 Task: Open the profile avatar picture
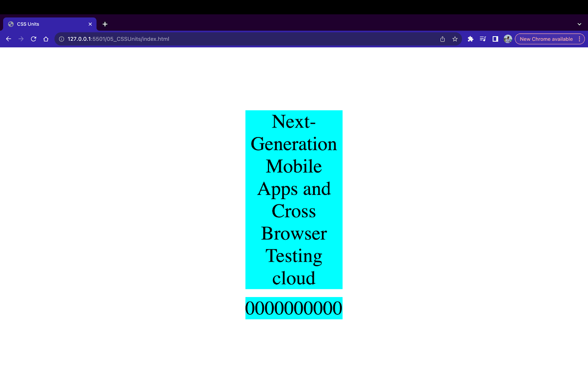click(x=508, y=39)
